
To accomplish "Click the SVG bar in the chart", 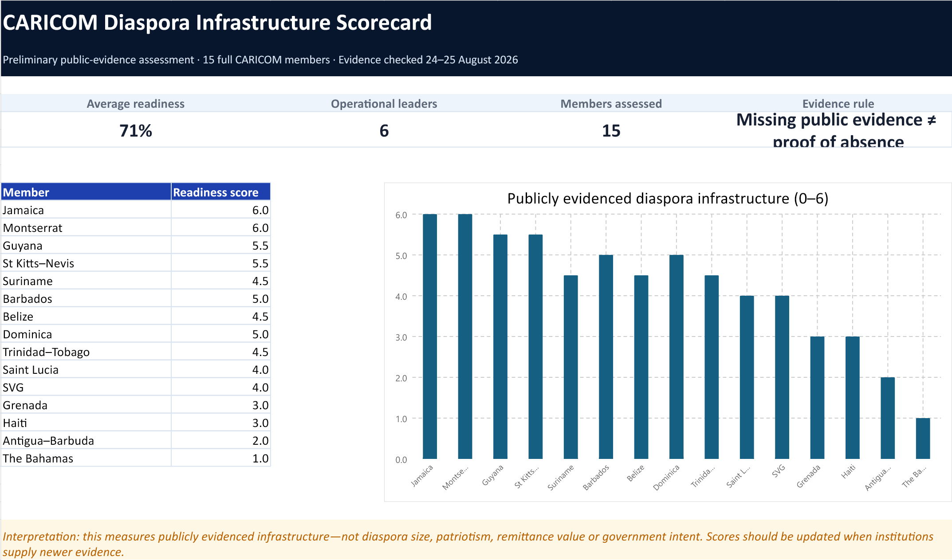I will coord(782,377).
